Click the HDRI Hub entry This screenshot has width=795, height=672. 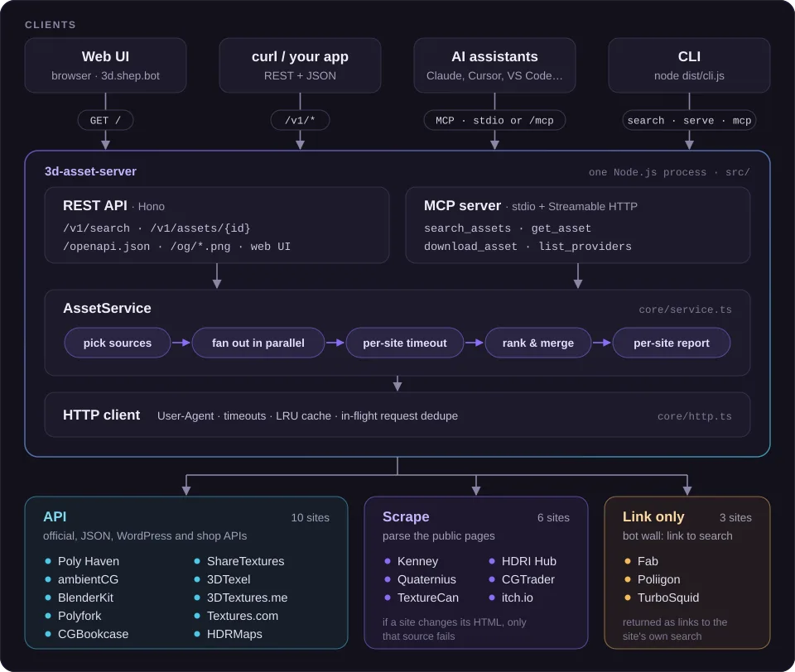[529, 561]
